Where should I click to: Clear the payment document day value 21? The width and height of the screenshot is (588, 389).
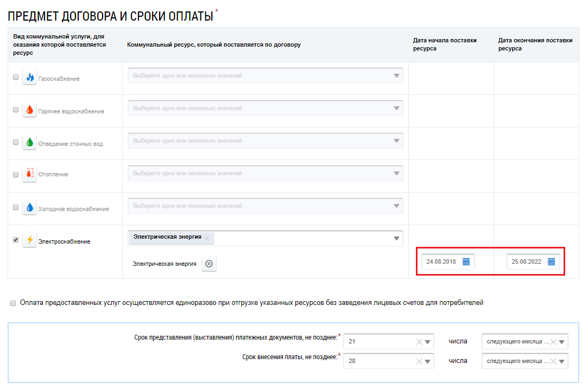(419, 342)
